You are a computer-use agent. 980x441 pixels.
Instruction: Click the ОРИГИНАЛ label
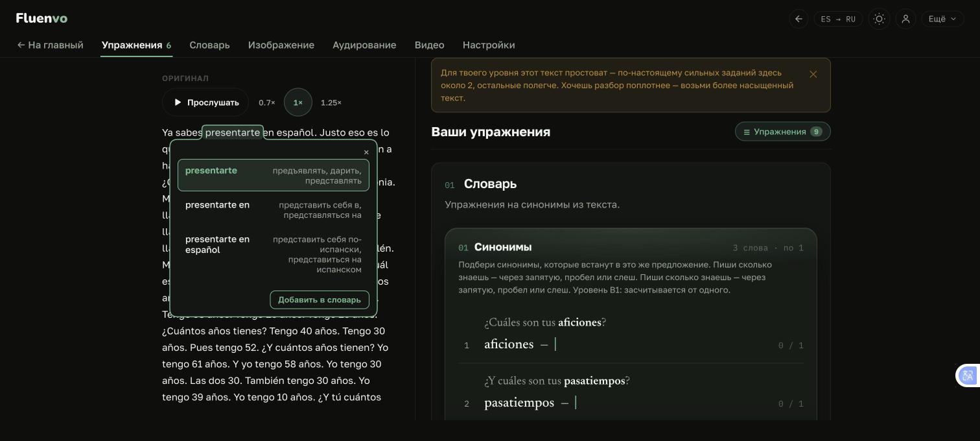pos(185,78)
